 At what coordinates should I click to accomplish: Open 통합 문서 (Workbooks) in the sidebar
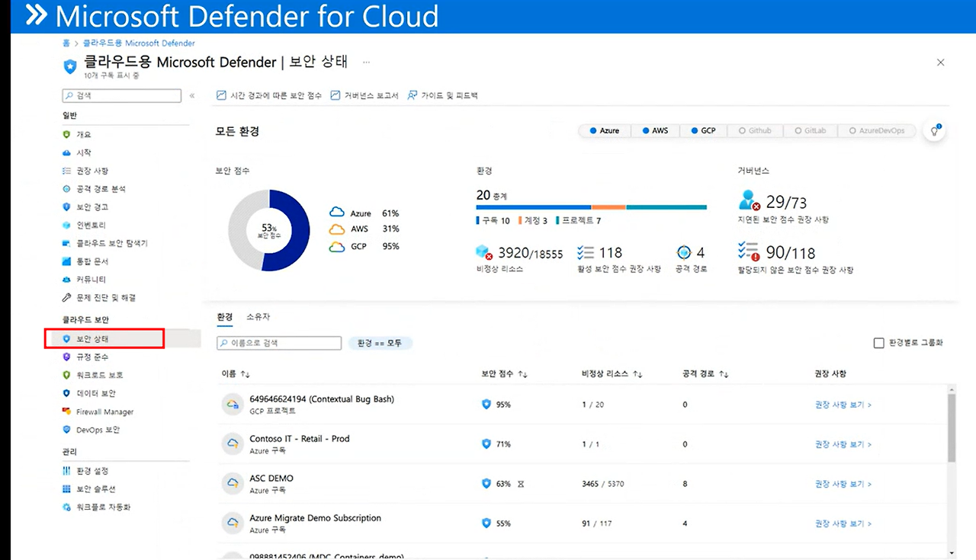point(85,262)
